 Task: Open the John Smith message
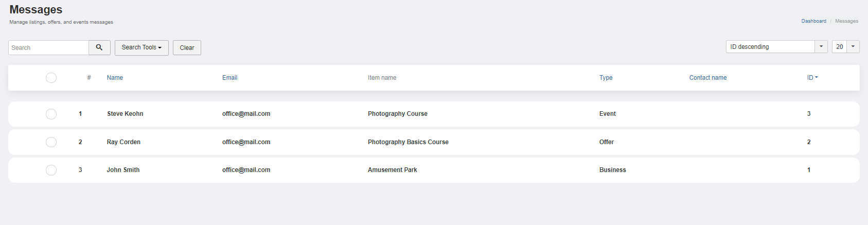point(123,170)
